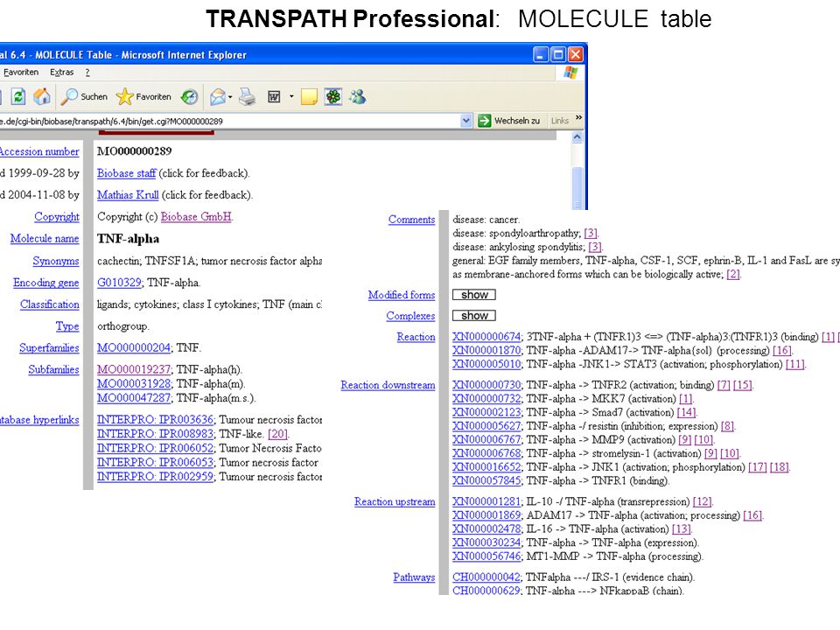Open the Reaction field link
The width and height of the screenshot is (840, 630).
point(416,337)
